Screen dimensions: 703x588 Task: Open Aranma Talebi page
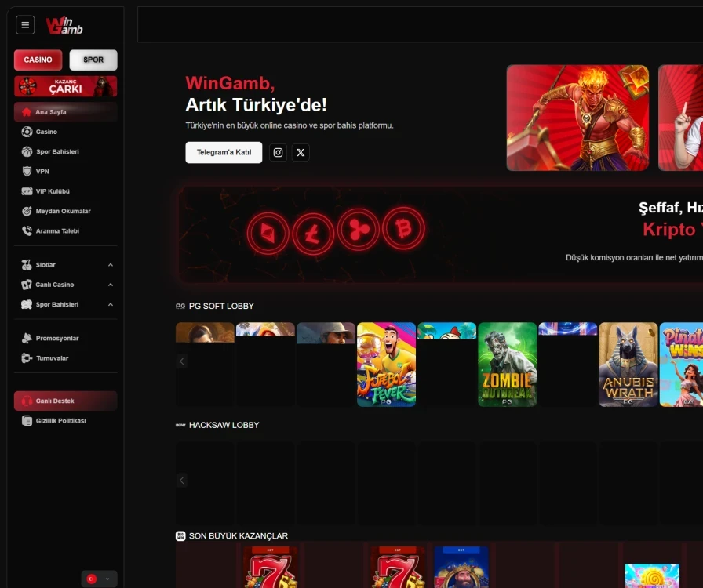point(65,230)
